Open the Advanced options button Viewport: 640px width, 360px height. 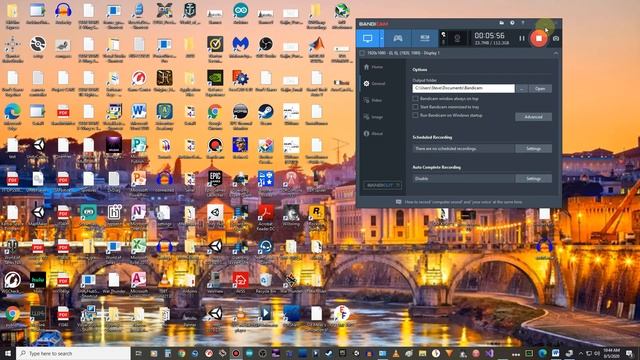533,117
